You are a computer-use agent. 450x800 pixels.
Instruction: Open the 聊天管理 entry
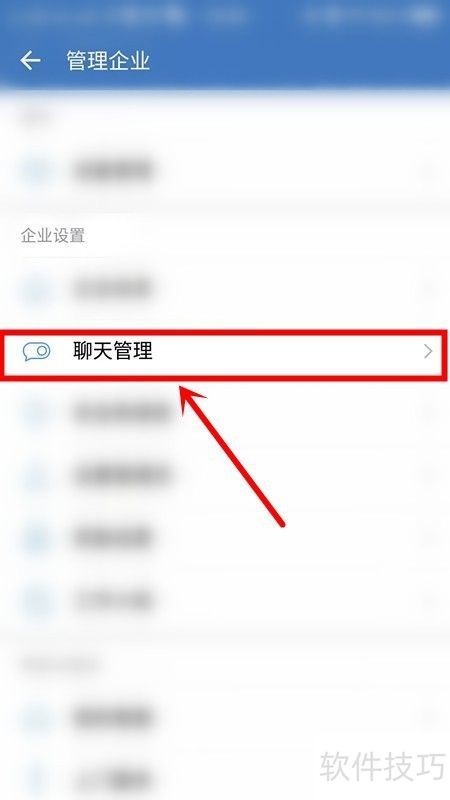(224, 355)
